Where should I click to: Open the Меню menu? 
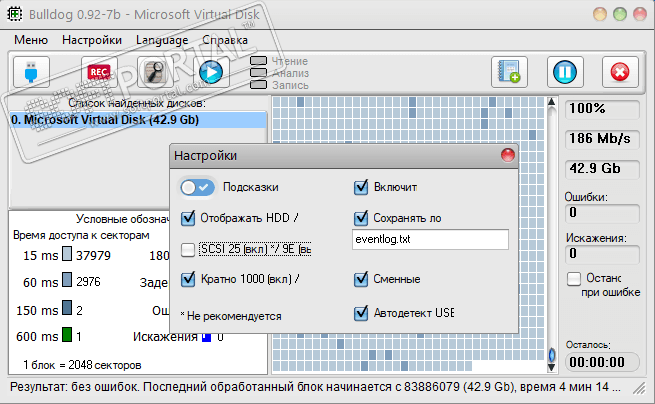pyautogui.click(x=31, y=40)
